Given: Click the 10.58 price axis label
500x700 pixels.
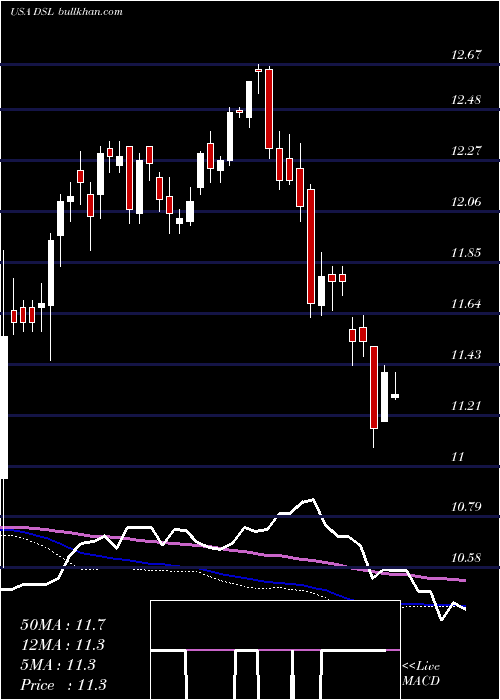Looking at the screenshot, I should [x=466, y=558].
